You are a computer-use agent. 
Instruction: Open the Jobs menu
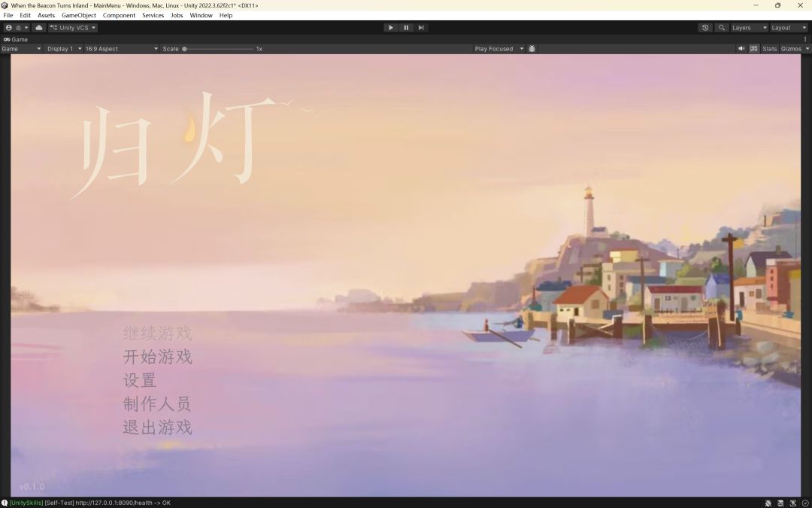pyautogui.click(x=177, y=16)
